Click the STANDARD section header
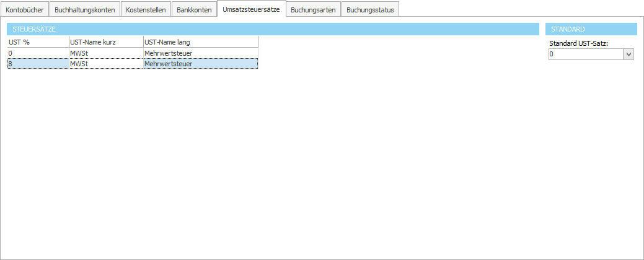This screenshot has width=644, height=260. [x=591, y=29]
